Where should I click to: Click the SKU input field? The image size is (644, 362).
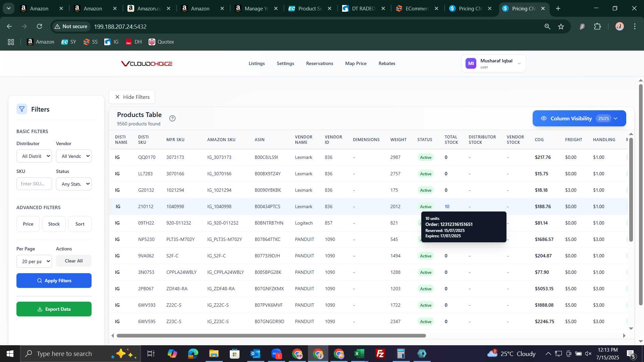(34, 184)
